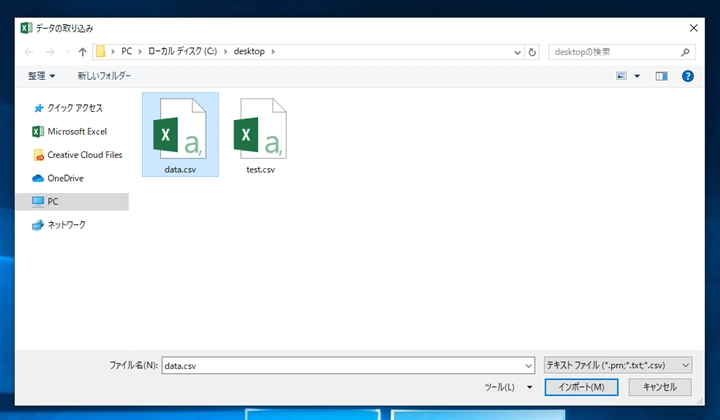Click the Excel icon in title bar
720x420 pixels.
coord(26,28)
